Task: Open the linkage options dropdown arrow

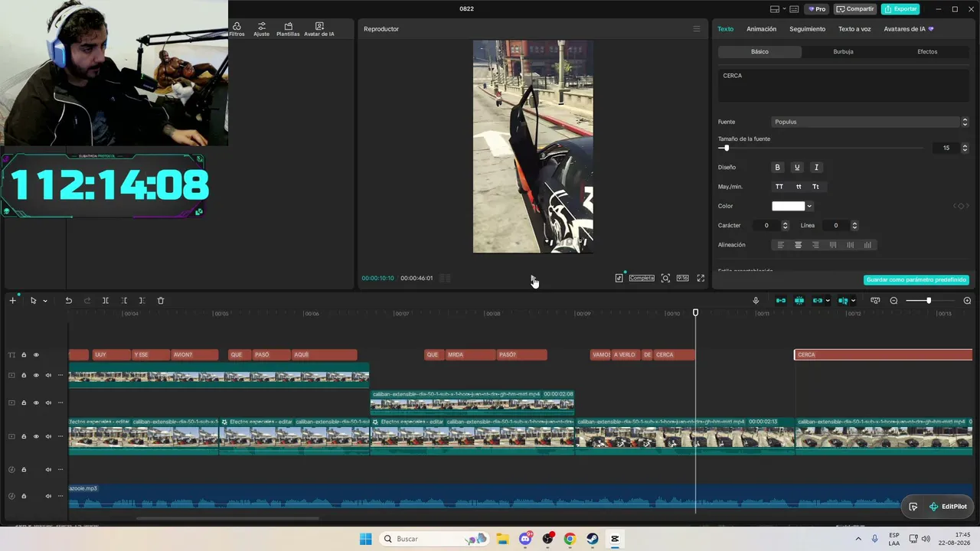Action: pyautogui.click(x=828, y=301)
